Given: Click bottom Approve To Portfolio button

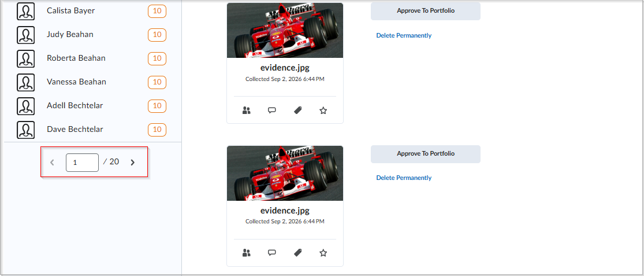Looking at the screenshot, I should [426, 154].
